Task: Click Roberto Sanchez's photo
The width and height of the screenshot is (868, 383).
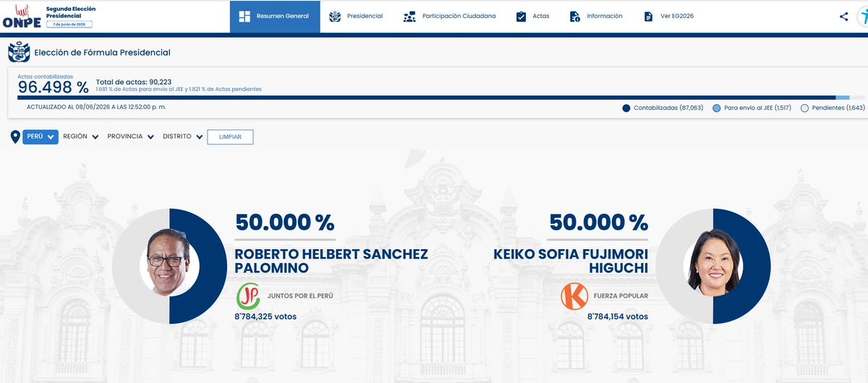Action: coord(169,262)
